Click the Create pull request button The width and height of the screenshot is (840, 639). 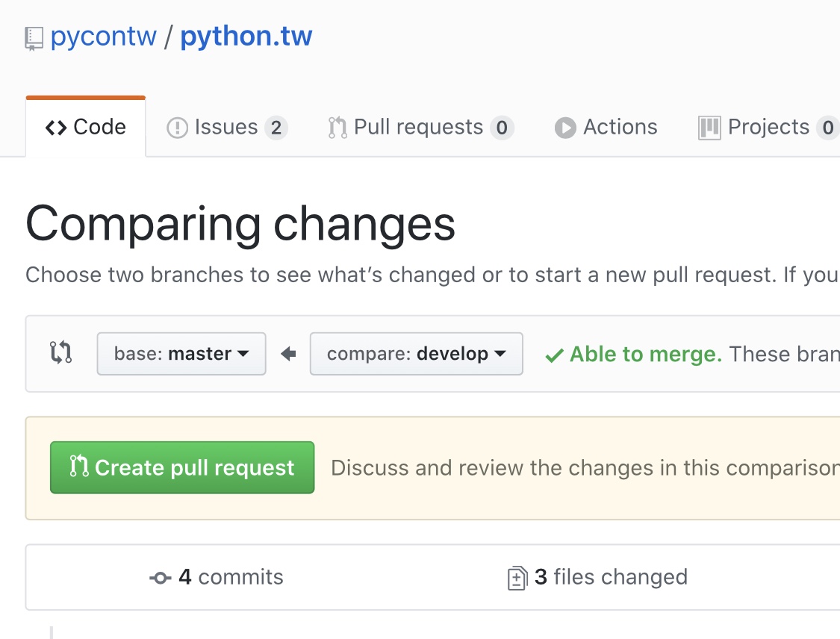(181, 467)
